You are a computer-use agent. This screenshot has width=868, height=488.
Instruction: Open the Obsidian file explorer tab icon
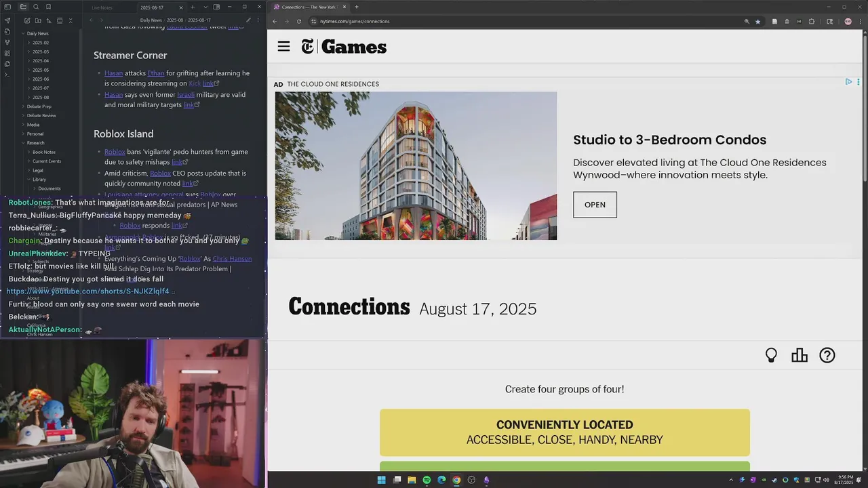click(22, 7)
